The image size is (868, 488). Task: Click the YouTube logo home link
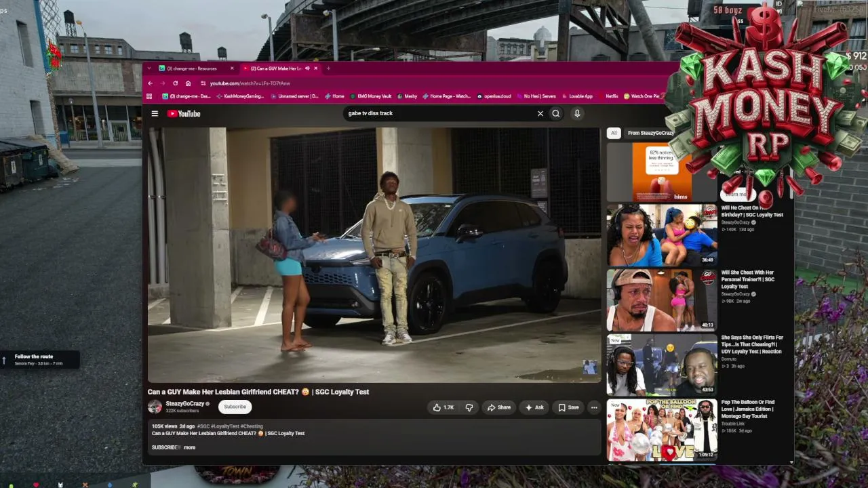coord(184,114)
